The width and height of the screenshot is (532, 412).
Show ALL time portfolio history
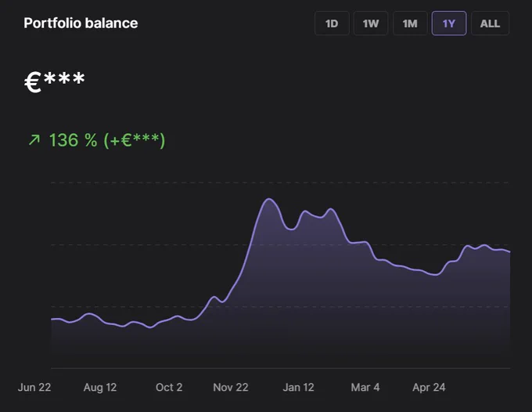coord(490,23)
